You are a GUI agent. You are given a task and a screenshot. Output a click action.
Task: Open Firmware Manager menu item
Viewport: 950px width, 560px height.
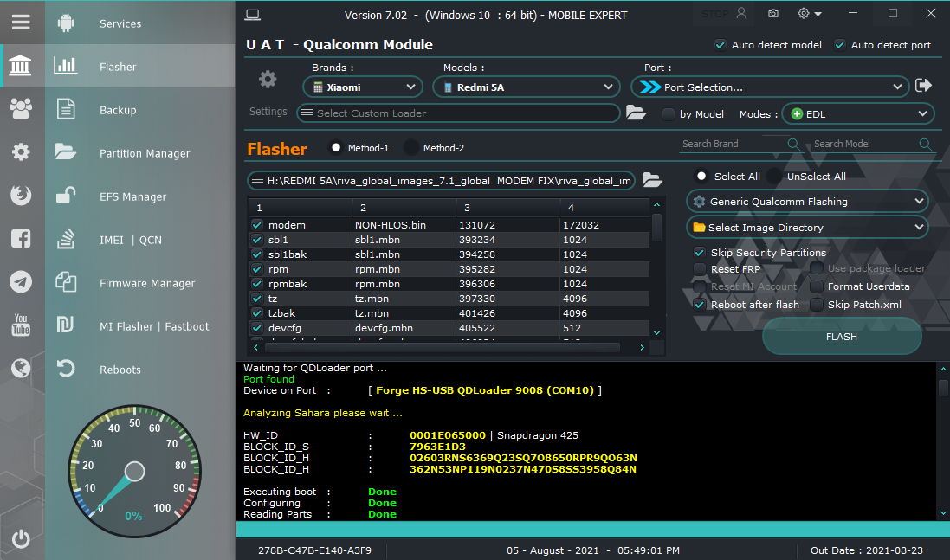[x=140, y=283]
